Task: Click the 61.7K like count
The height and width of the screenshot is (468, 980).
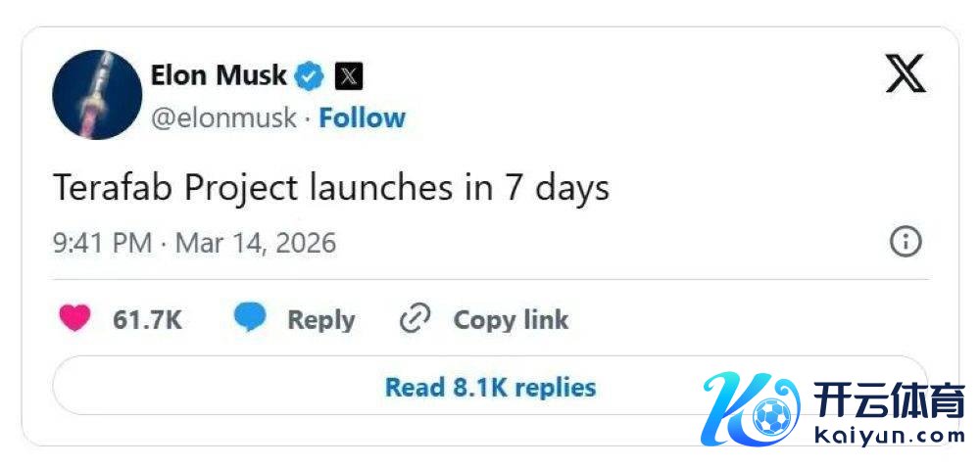Action: [147, 320]
